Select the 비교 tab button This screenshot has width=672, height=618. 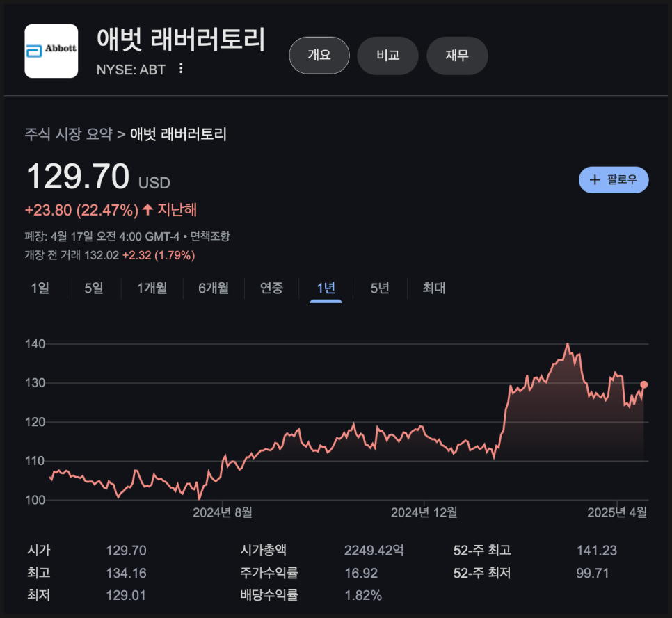[388, 55]
